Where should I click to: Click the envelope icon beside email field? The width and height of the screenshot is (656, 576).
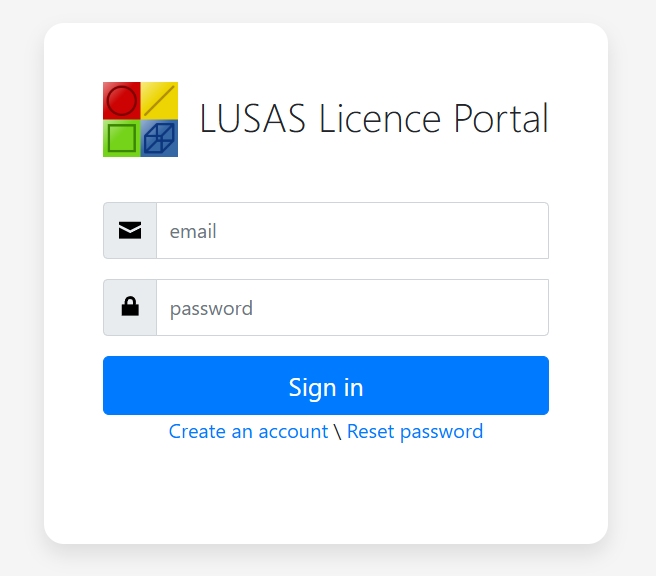coord(130,230)
